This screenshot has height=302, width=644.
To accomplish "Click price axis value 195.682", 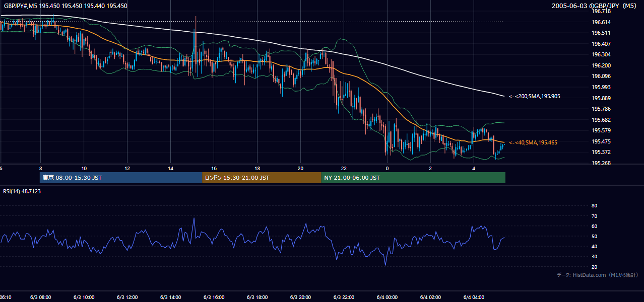I will 602,120.
